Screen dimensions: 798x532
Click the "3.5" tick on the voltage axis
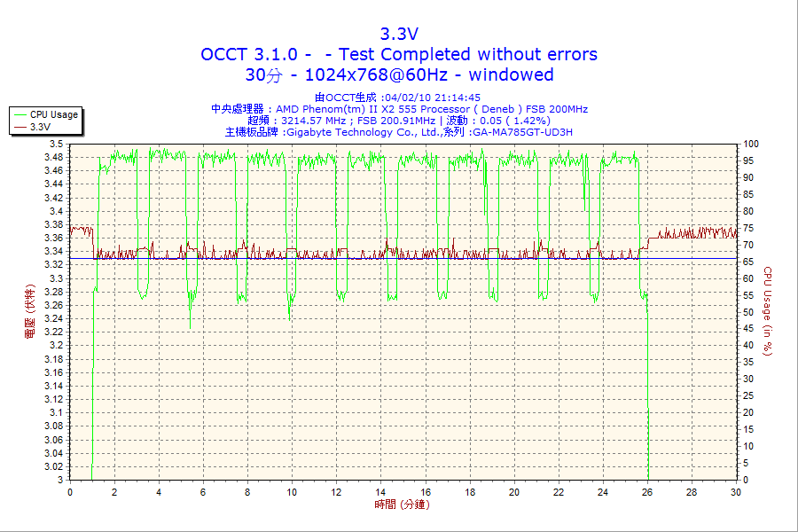tap(57, 144)
